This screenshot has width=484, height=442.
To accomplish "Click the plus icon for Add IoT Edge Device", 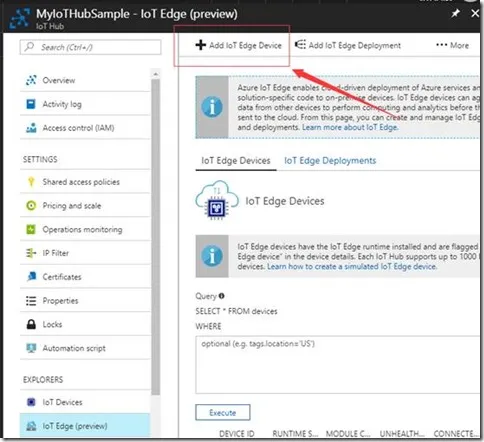I will pyautogui.click(x=201, y=45).
